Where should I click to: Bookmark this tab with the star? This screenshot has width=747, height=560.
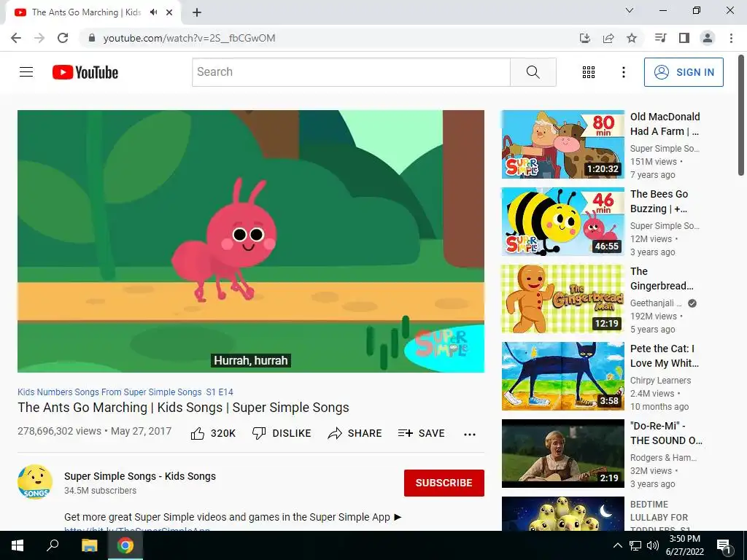[632, 38]
